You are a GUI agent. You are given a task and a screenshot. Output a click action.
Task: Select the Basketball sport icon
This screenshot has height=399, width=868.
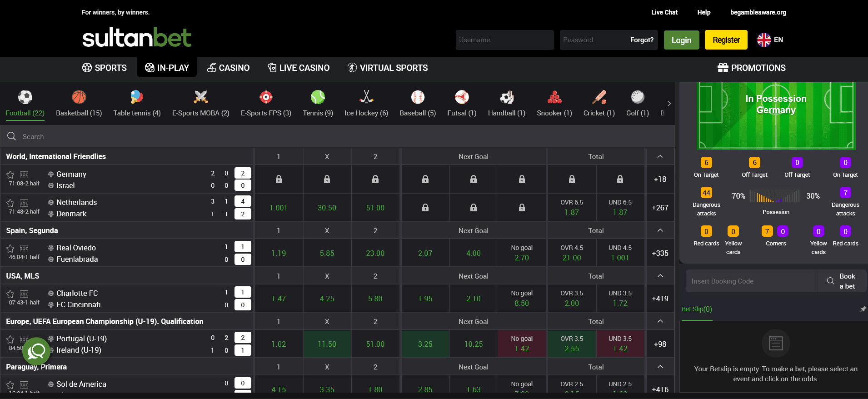tap(79, 97)
